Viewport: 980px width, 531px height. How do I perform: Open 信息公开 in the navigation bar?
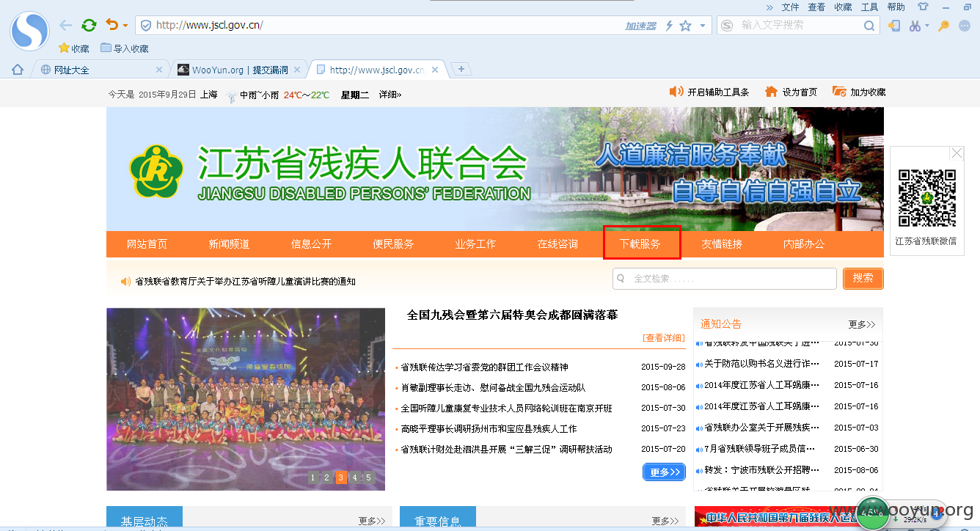click(311, 244)
